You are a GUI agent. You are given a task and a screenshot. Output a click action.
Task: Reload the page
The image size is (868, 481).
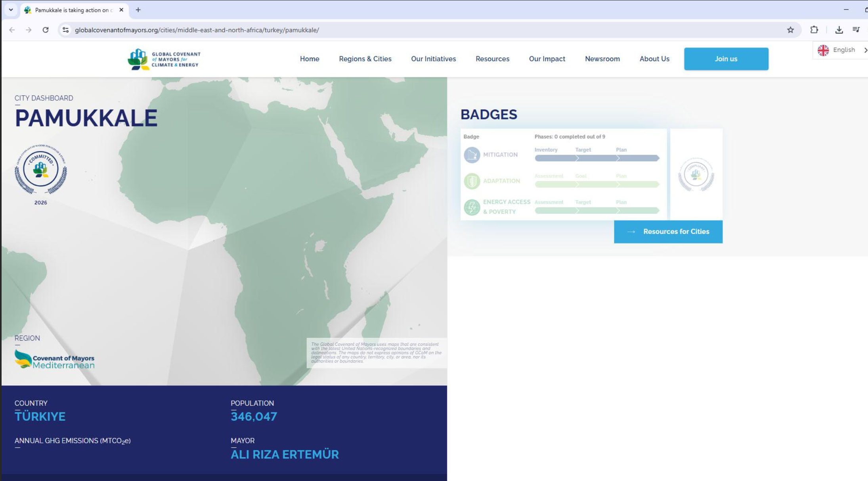tap(46, 30)
